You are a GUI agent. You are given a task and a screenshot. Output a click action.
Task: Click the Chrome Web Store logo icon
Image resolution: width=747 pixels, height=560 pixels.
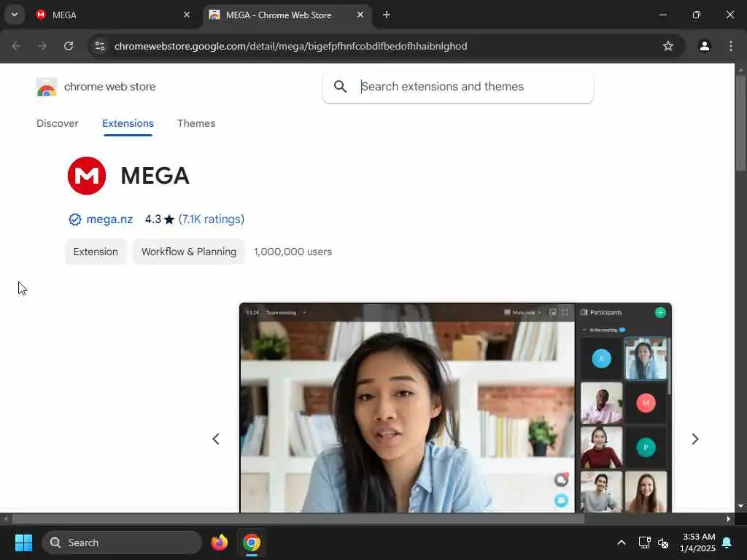click(x=46, y=87)
